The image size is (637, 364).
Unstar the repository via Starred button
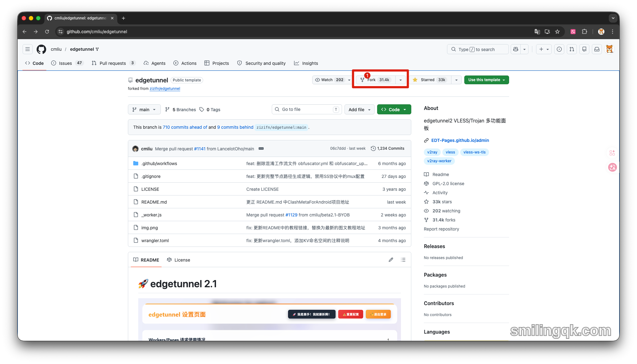(x=430, y=80)
